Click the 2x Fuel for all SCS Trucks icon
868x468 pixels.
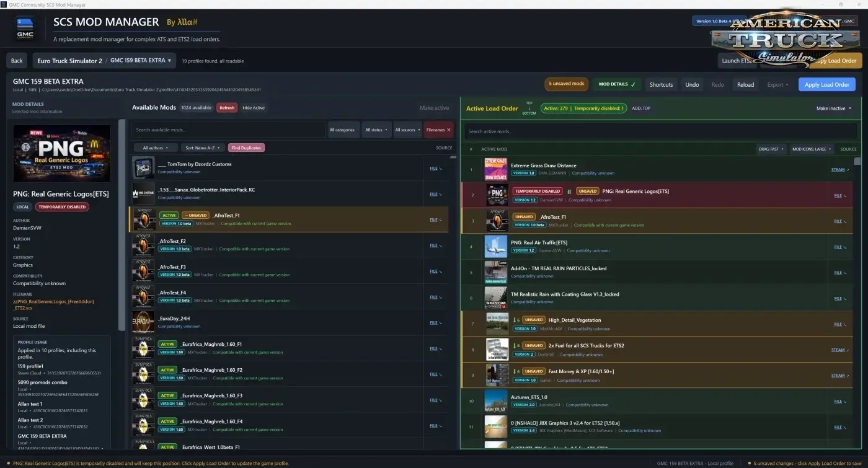tap(497, 350)
